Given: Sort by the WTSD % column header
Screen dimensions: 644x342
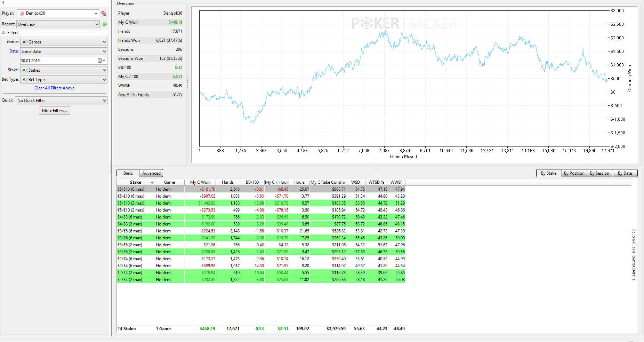Looking at the screenshot, I should pyautogui.click(x=377, y=182).
